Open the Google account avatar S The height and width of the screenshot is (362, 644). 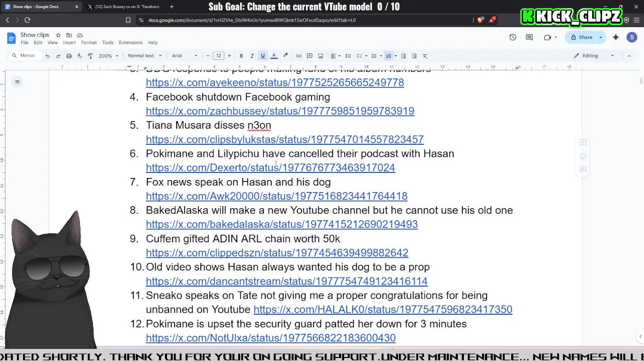tap(632, 37)
